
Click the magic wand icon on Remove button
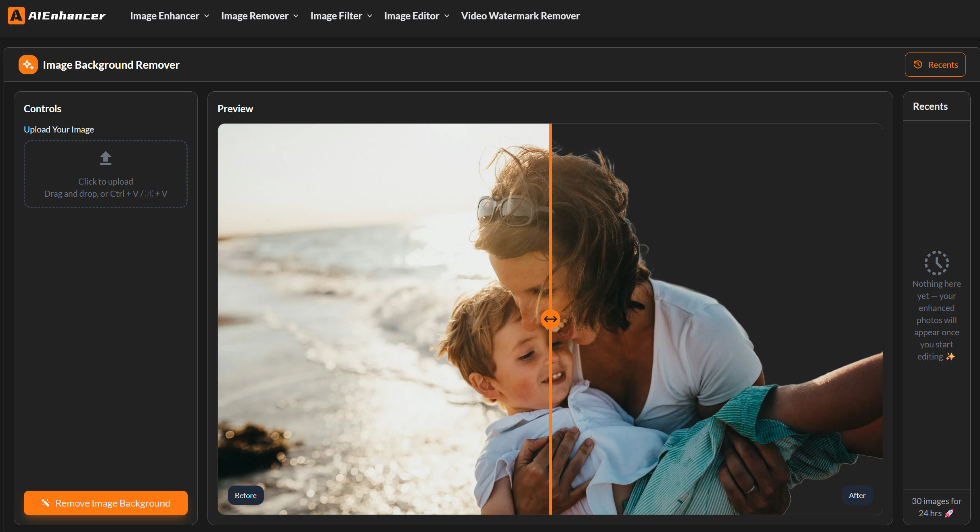(x=46, y=503)
